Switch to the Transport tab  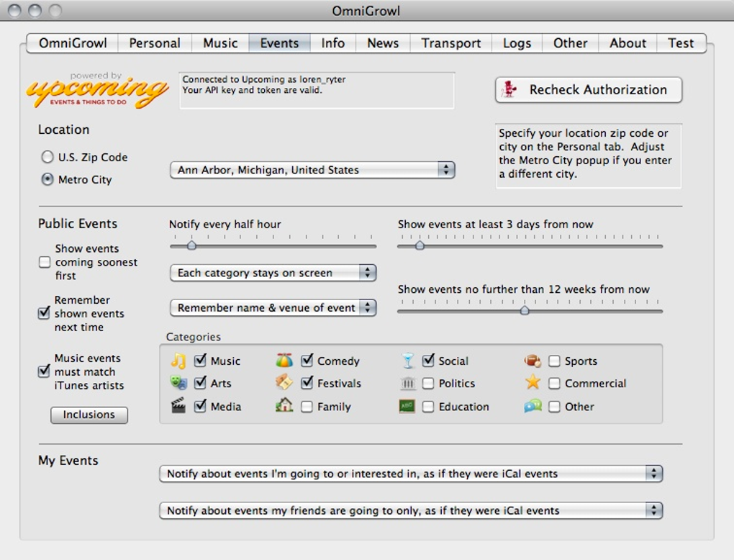(450, 43)
